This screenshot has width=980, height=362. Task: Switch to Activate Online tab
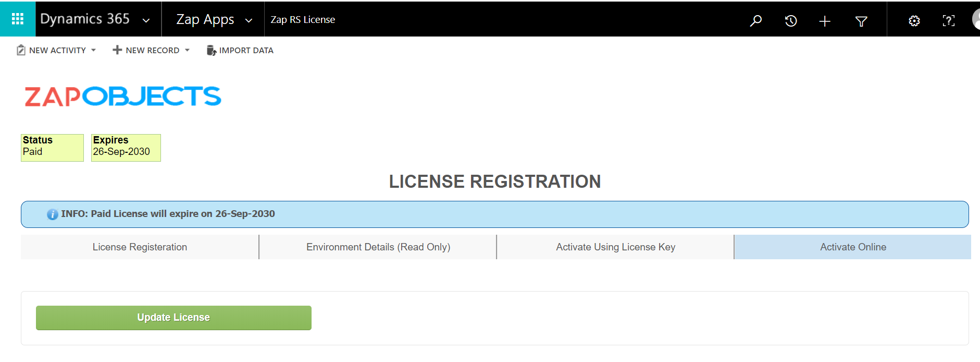point(853,247)
